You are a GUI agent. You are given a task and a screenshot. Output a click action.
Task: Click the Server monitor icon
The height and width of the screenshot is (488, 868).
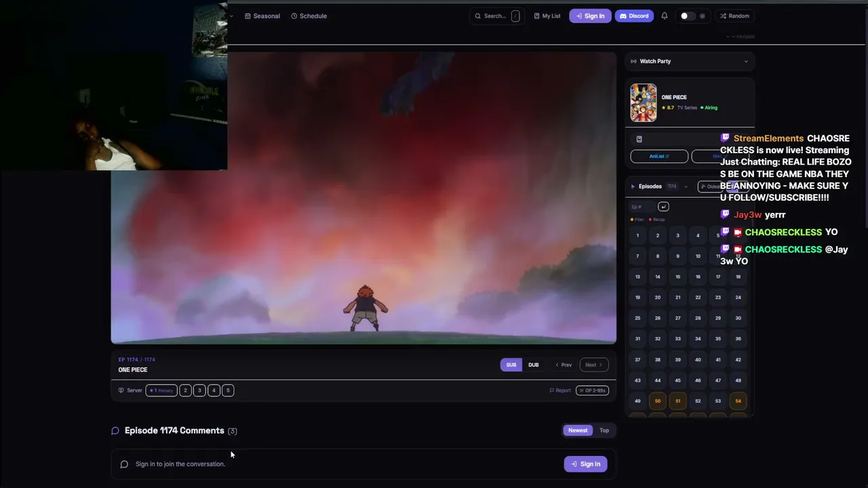(x=121, y=390)
